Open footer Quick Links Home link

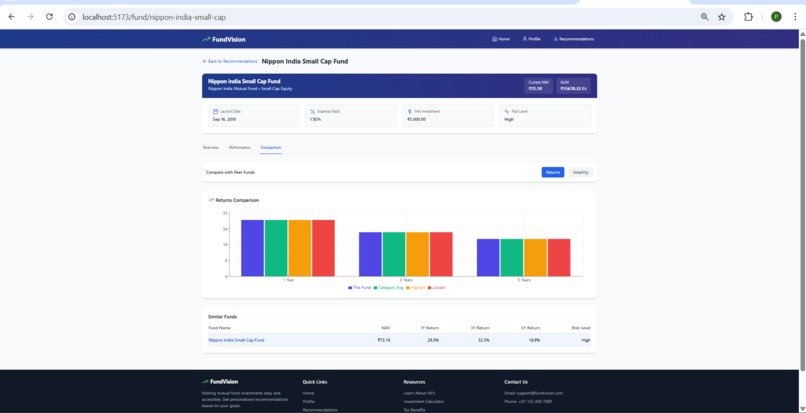click(308, 393)
